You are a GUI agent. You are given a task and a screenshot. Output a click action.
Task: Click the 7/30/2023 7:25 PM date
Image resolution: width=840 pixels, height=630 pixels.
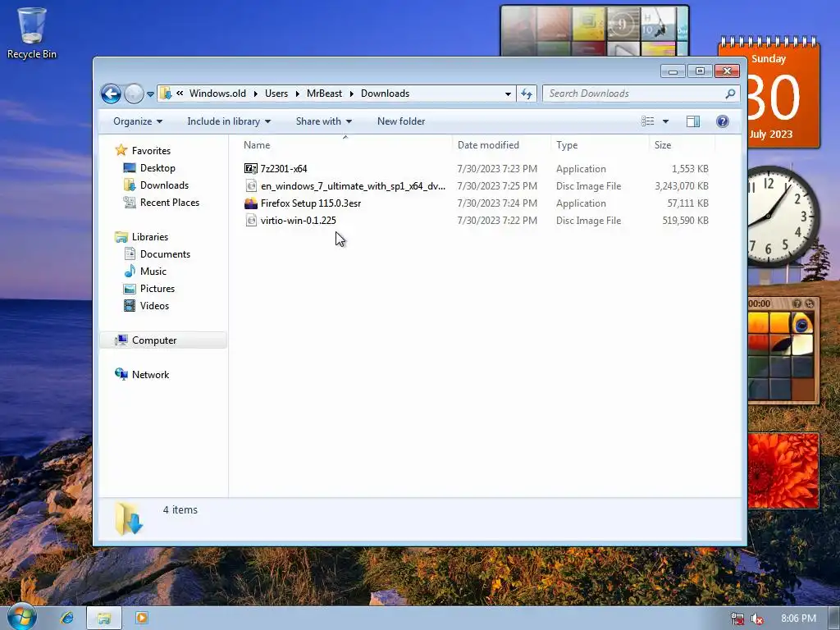pos(497,186)
